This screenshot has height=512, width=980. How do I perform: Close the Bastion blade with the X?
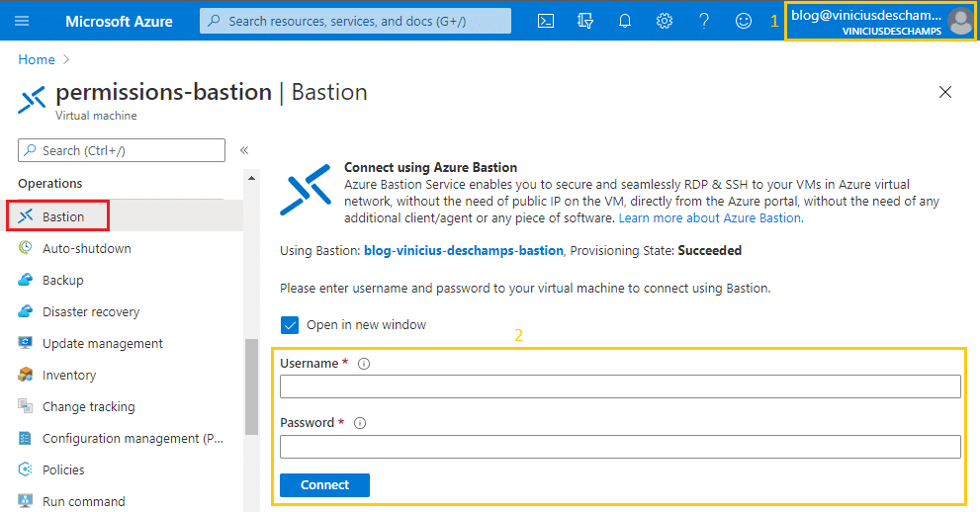945,92
